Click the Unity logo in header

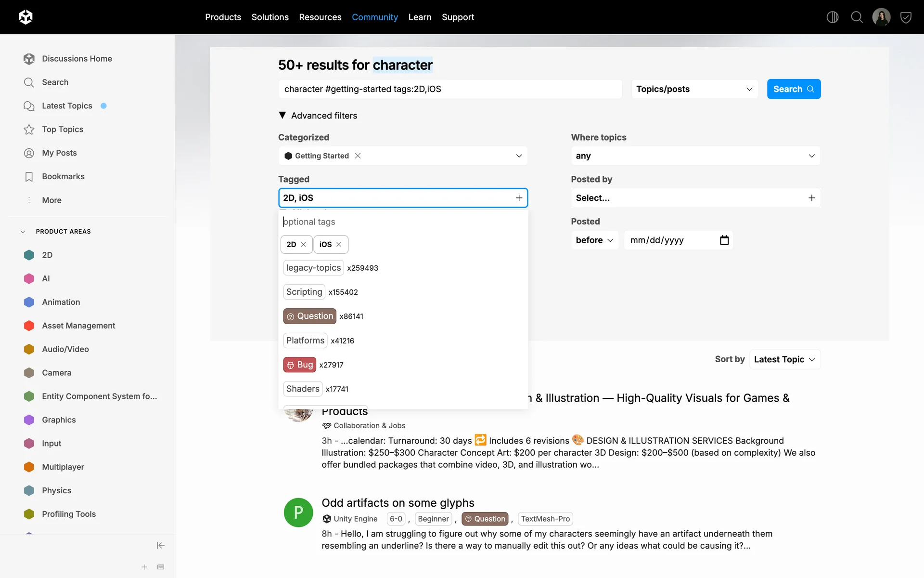pyautogui.click(x=26, y=17)
